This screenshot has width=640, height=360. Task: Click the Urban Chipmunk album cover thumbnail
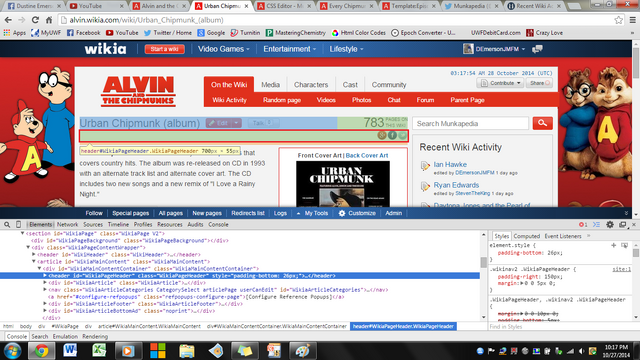pyautogui.click(x=343, y=184)
